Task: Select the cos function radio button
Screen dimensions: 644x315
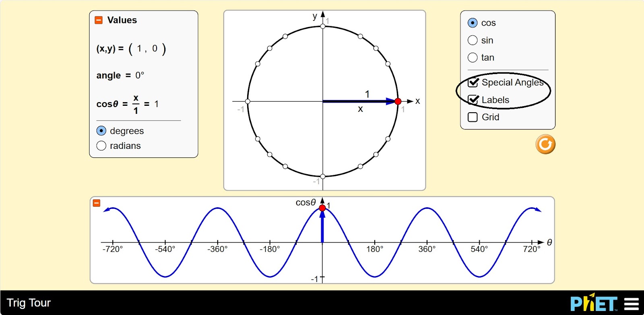Action: coord(473,23)
